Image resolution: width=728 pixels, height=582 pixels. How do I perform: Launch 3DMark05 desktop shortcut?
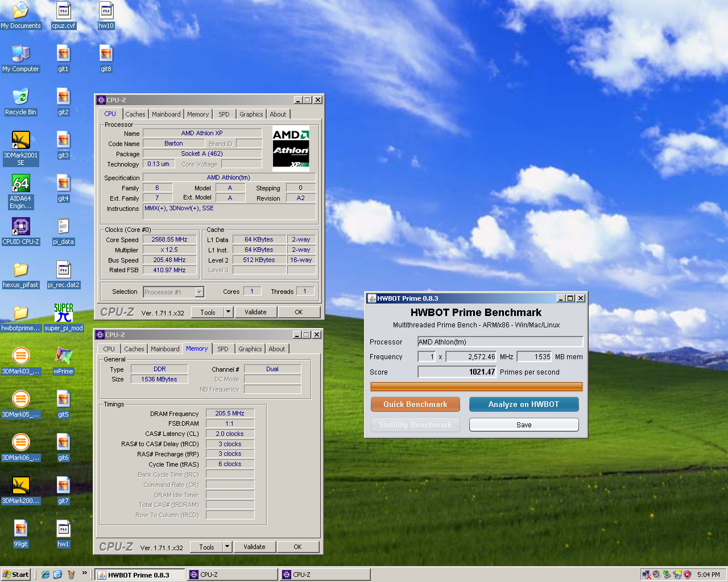[x=20, y=404]
